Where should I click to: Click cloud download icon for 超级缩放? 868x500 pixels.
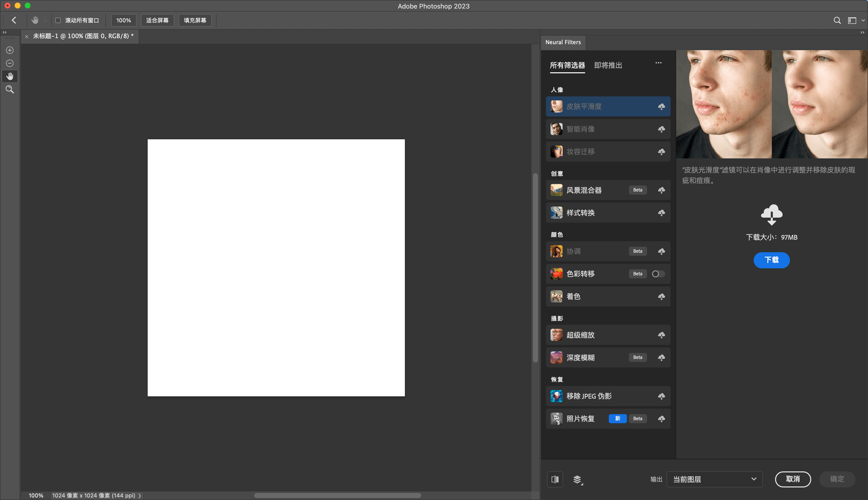pos(661,335)
